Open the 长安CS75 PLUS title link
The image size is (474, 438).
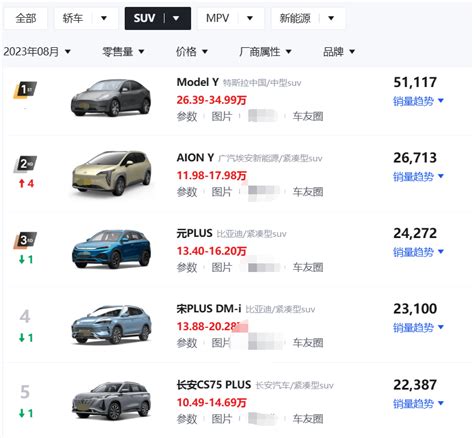[x=214, y=385]
